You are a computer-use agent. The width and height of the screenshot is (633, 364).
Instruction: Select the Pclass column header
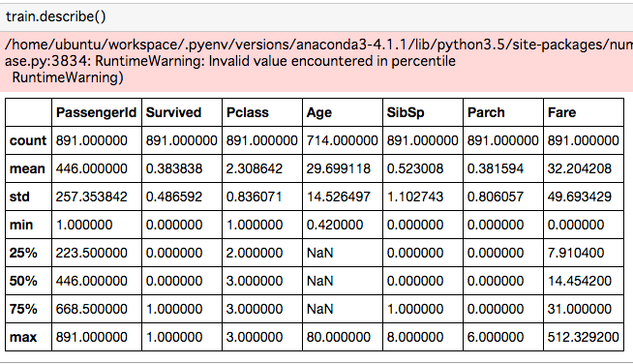point(248,112)
